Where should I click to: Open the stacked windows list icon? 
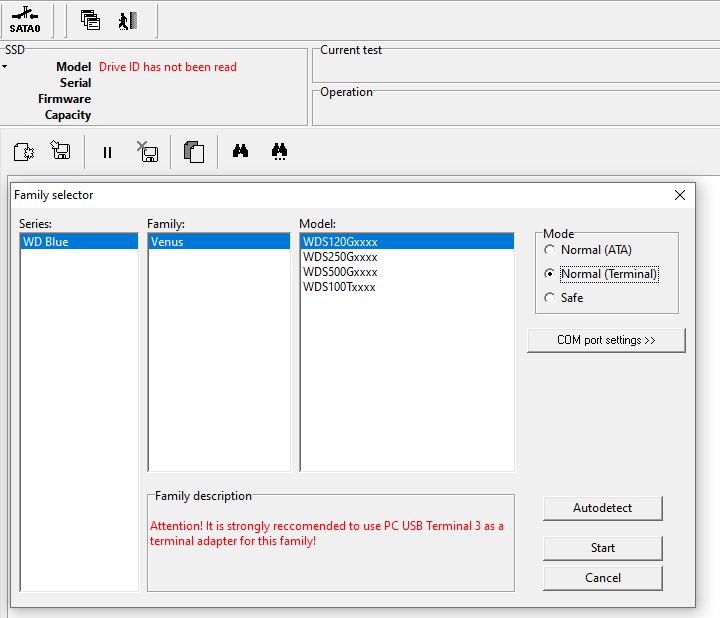point(90,20)
